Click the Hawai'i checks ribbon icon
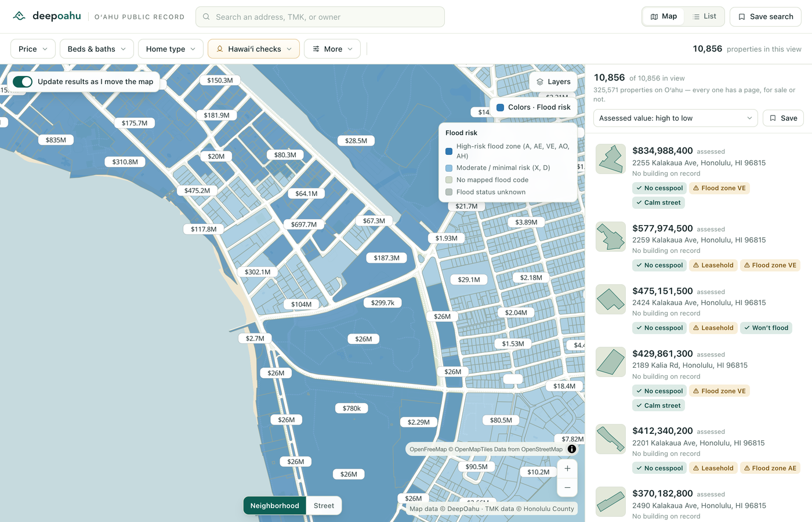812x522 pixels. click(x=220, y=49)
